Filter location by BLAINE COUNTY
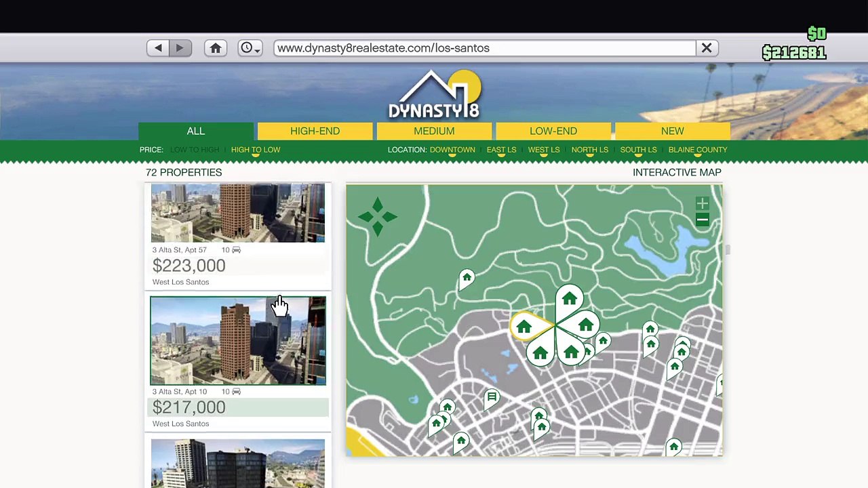This screenshot has width=868, height=488. [698, 150]
